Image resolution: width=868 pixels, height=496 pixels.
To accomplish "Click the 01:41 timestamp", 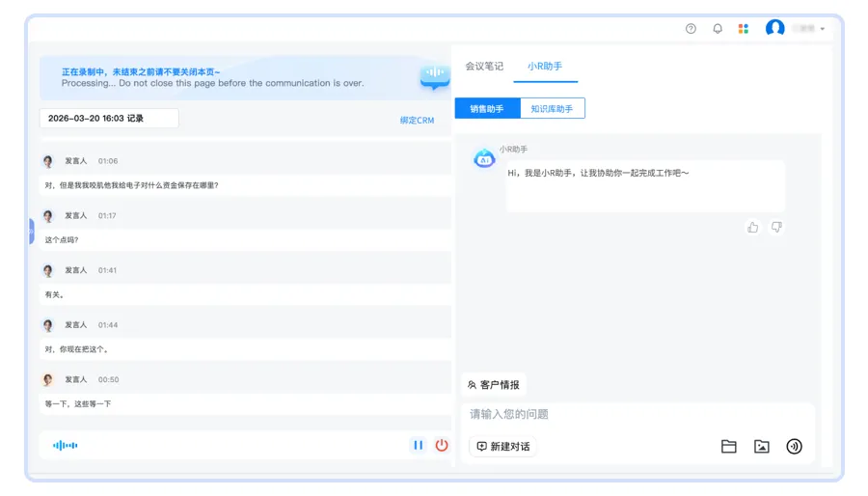I will [x=107, y=271].
